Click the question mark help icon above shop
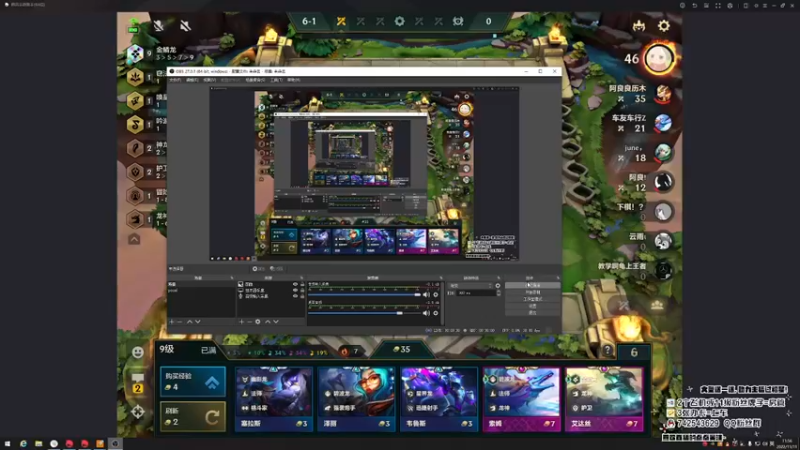 coord(607,351)
